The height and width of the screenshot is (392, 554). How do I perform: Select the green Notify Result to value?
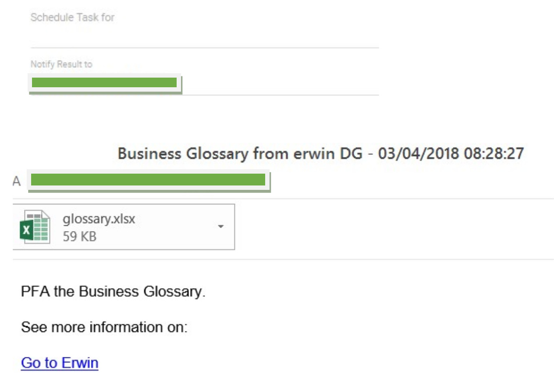click(x=104, y=83)
